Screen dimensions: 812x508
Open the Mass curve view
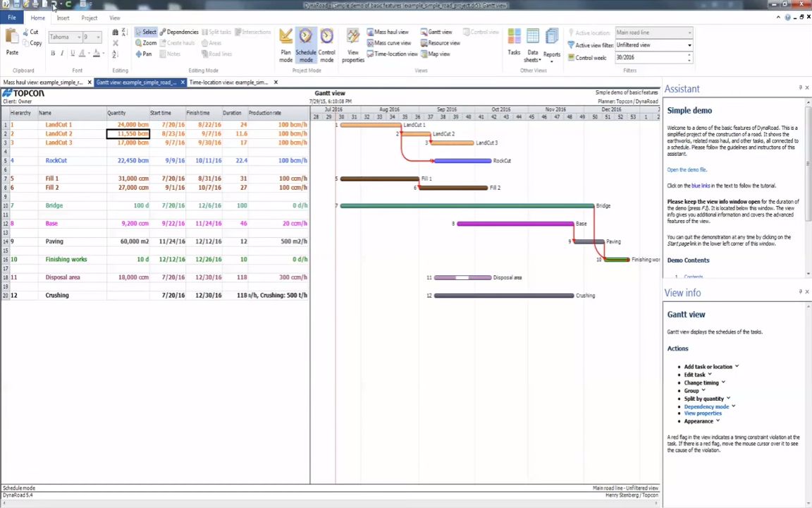(x=389, y=43)
